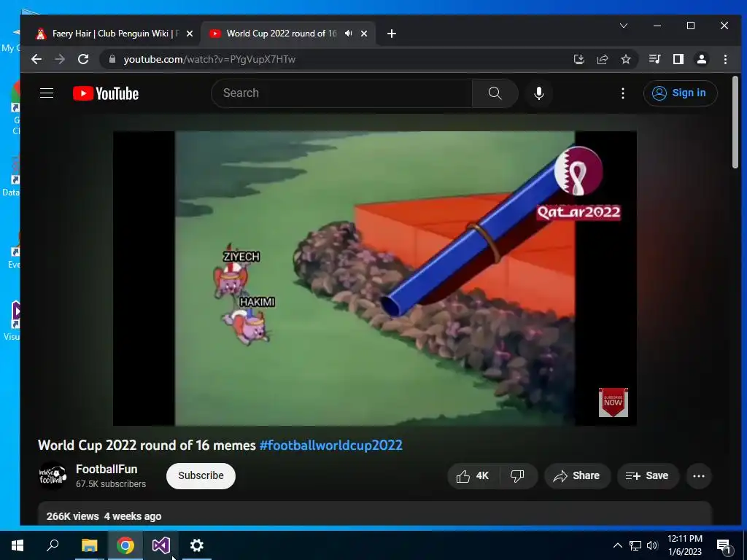Screen dimensions: 747x560
Task: Open Settings gear on taskbar
Action: [x=197, y=545]
